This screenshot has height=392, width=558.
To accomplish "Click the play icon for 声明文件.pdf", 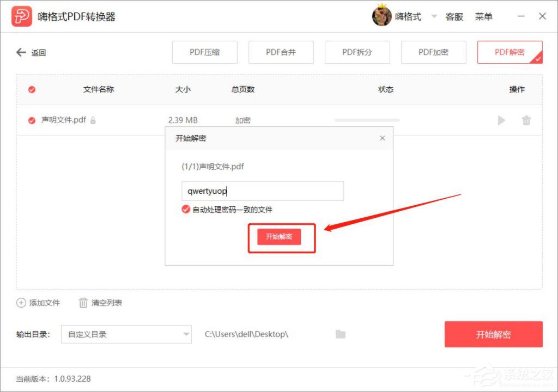I will pyautogui.click(x=501, y=120).
